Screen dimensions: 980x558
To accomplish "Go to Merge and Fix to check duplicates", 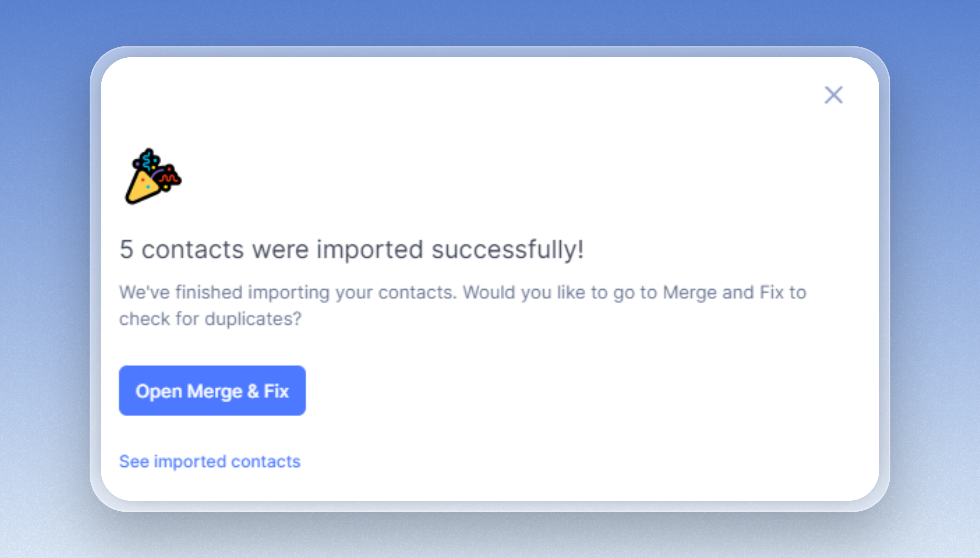I will coord(212,391).
